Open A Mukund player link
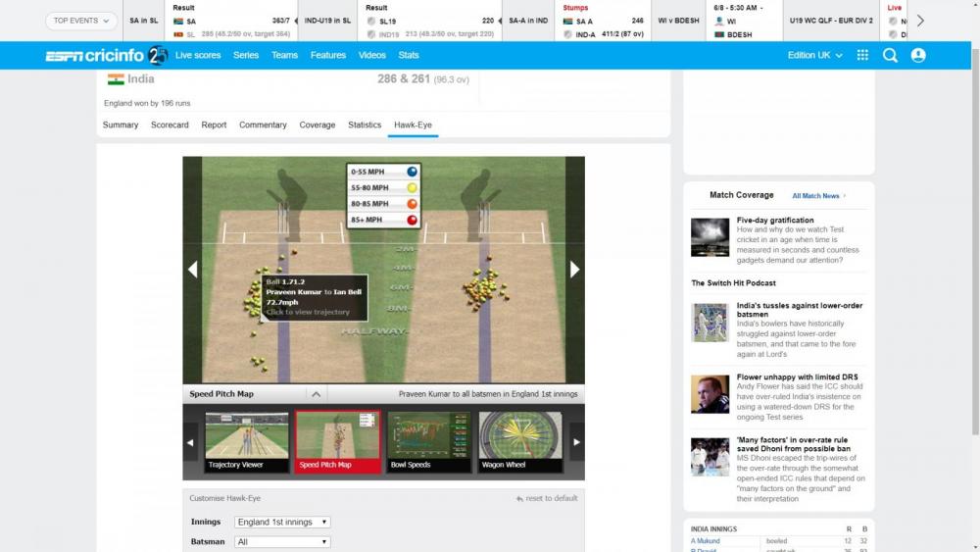Image resolution: width=980 pixels, height=552 pixels. click(705, 541)
